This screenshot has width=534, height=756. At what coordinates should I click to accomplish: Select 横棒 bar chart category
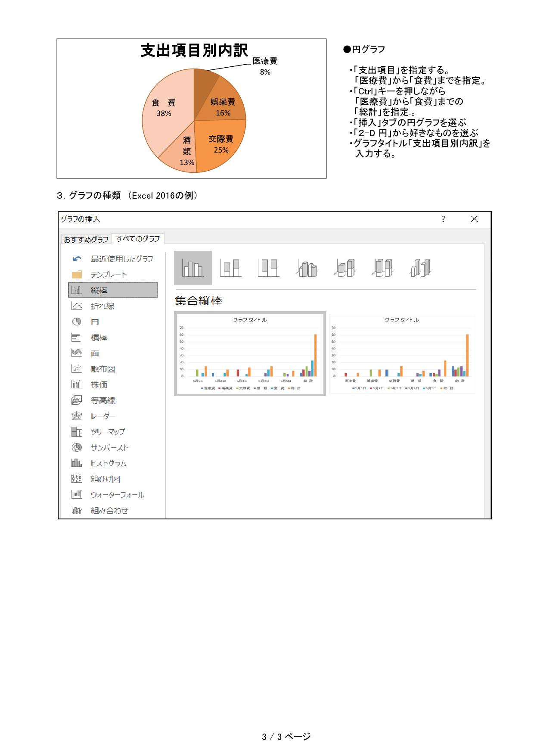click(99, 337)
